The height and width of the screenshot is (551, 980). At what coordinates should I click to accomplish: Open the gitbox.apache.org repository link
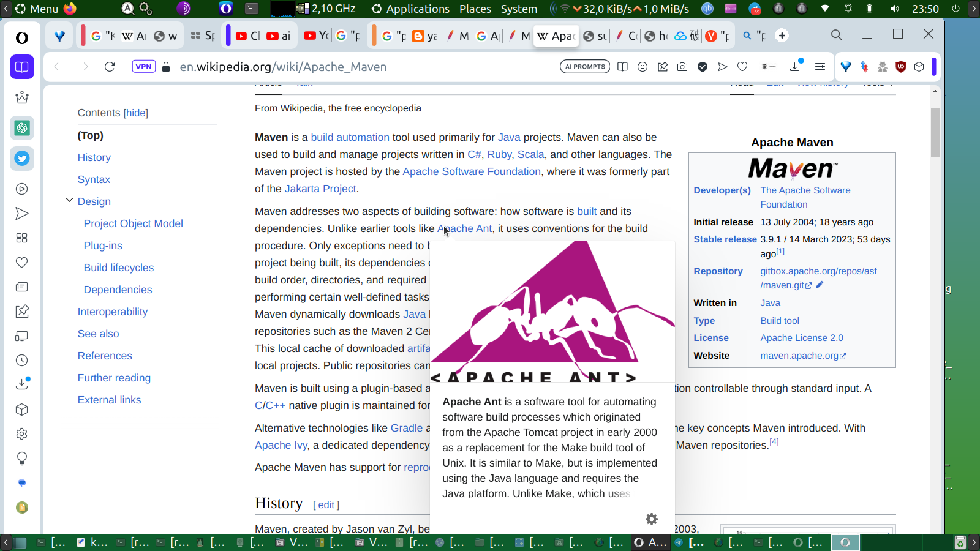(x=818, y=278)
